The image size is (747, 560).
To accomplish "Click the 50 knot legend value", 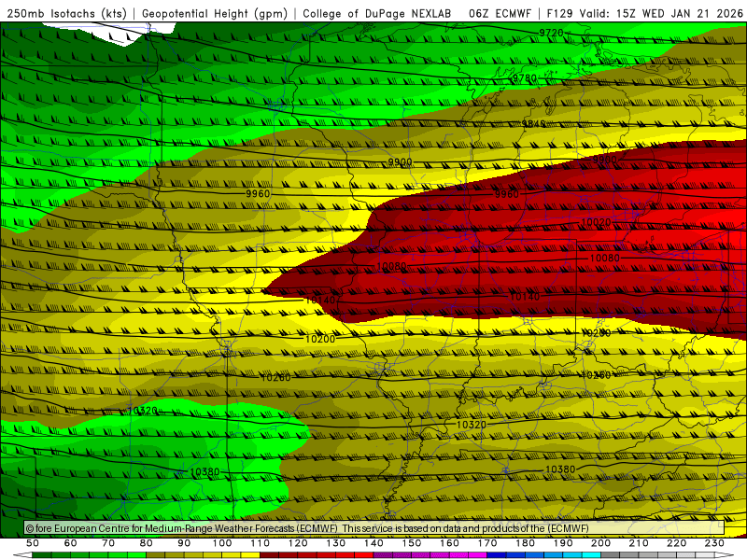I will point(33,543).
